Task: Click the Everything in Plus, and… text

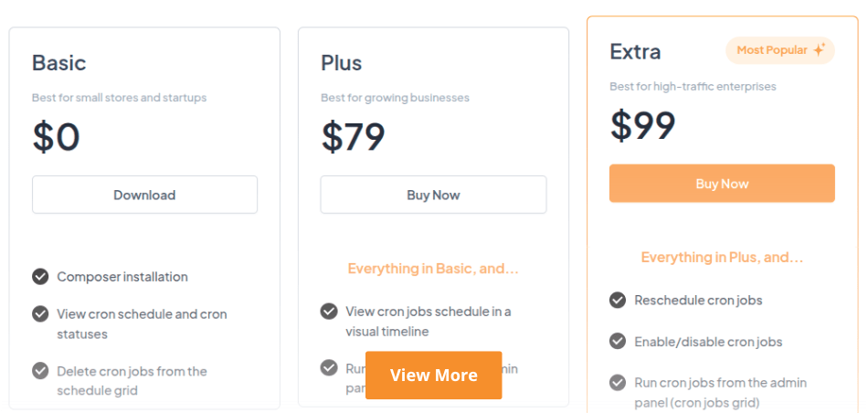Action: tap(722, 258)
